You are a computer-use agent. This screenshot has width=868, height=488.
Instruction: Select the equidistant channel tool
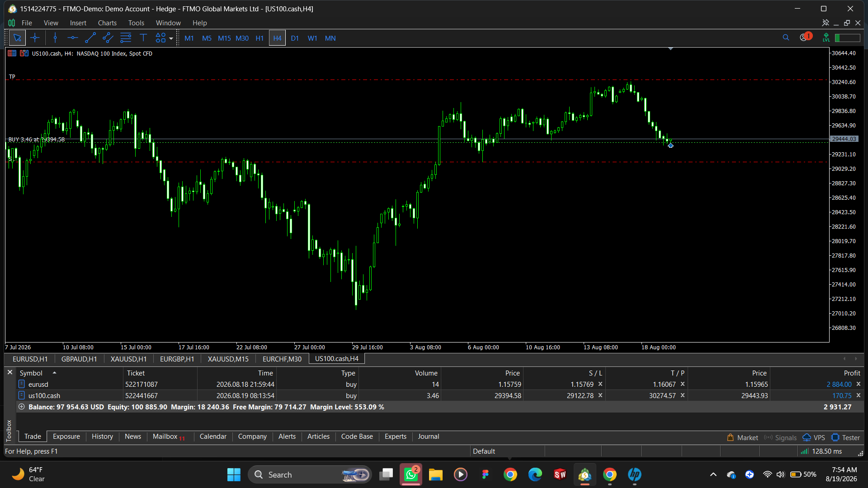pos(108,38)
